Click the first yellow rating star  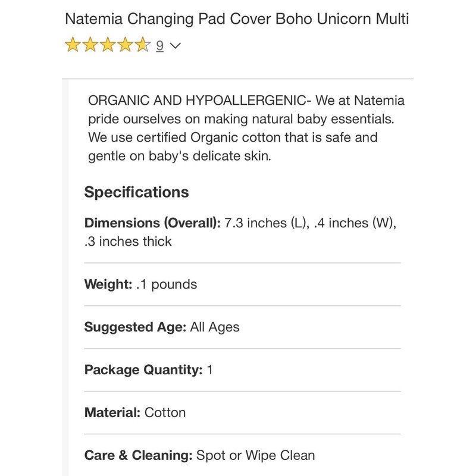[x=73, y=45]
